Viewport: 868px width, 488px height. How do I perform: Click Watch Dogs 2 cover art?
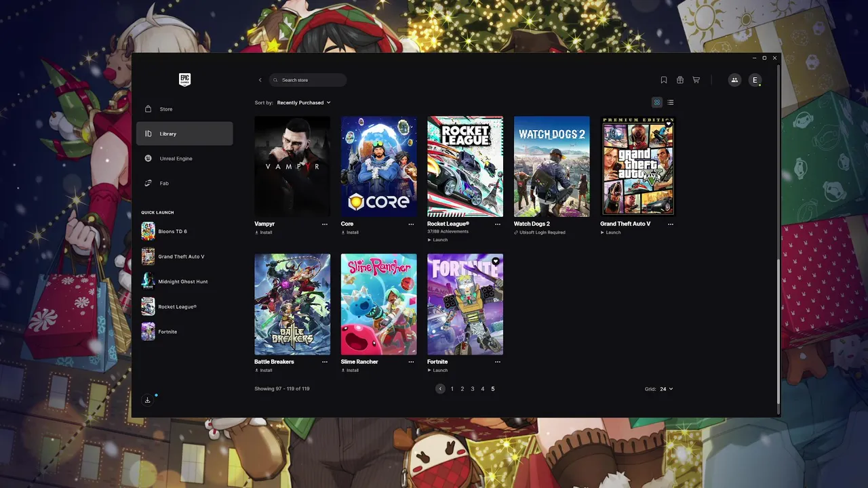(x=552, y=167)
